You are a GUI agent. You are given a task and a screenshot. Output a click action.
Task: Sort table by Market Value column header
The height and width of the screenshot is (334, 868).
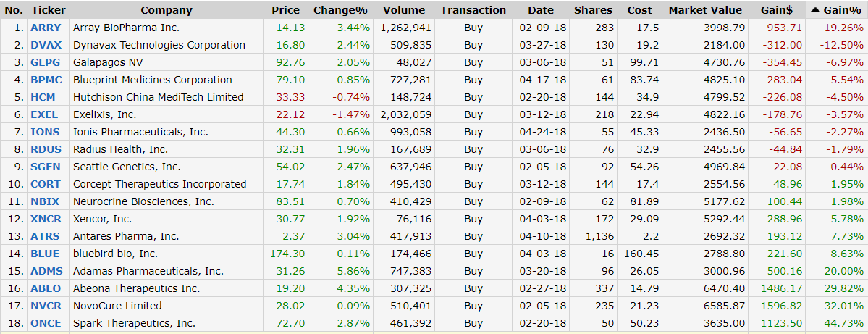705,10
